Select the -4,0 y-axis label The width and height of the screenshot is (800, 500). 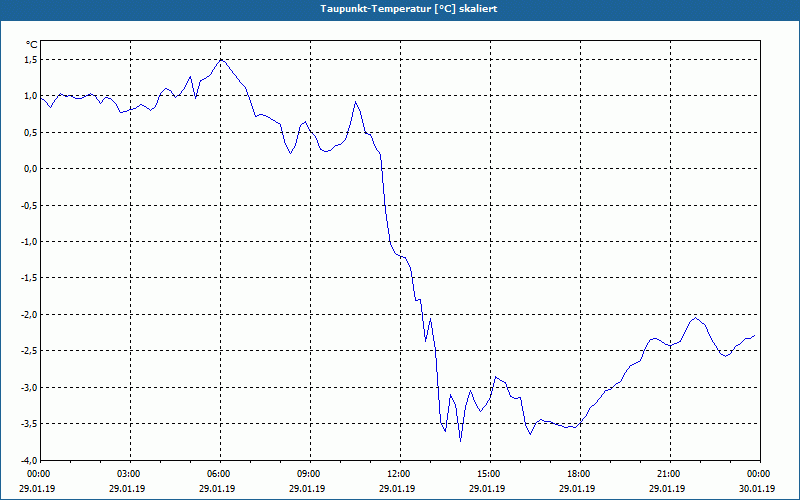point(29,460)
